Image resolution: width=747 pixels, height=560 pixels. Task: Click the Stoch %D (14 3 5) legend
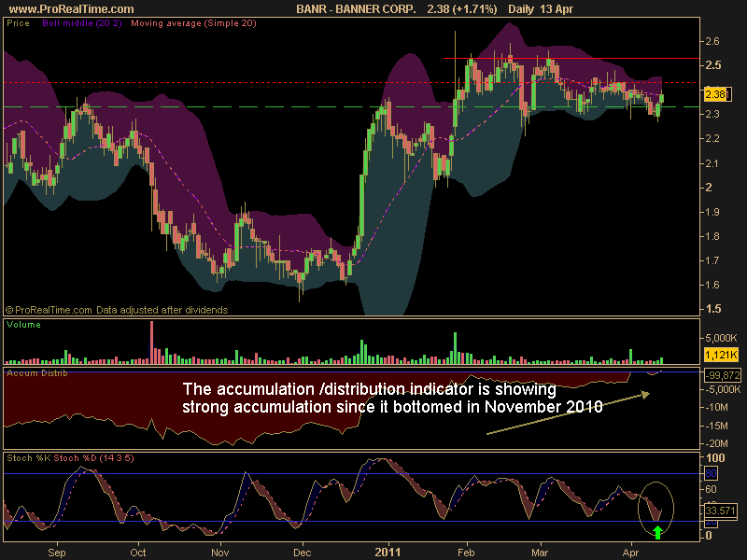pyautogui.click(x=94, y=458)
